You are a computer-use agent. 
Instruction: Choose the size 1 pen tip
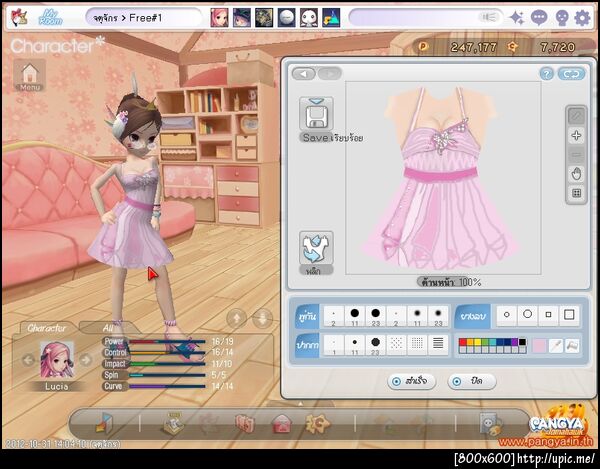click(x=334, y=345)
